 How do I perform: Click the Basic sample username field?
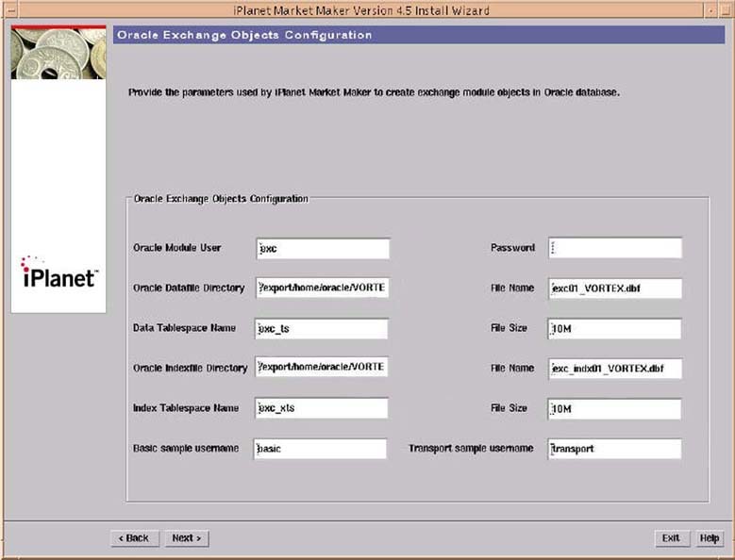(321, 449)
